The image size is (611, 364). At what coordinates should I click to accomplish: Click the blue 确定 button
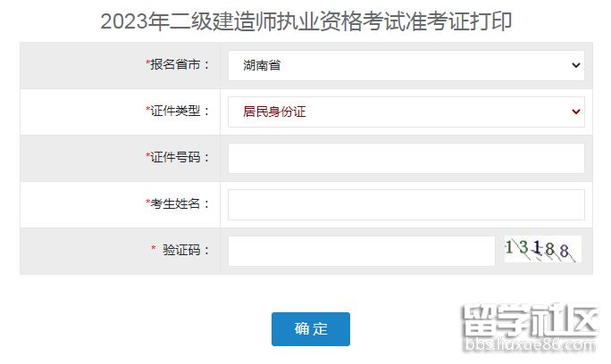coord(311,329)
